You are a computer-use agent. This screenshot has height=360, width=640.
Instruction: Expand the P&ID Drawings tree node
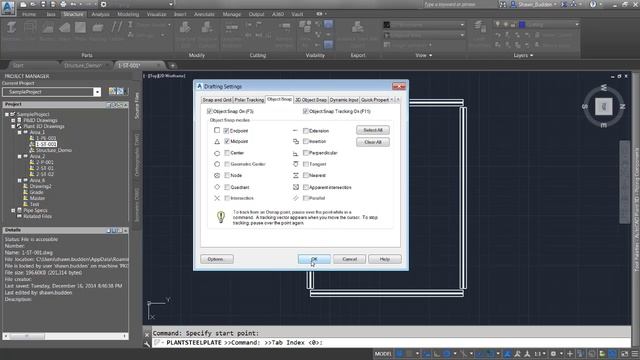point(13,120)
